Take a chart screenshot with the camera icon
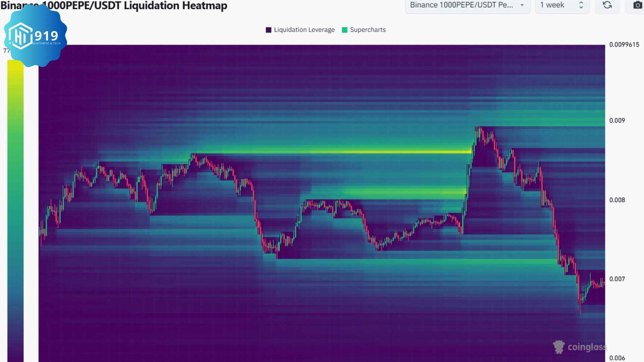 (x=637, y=5)
